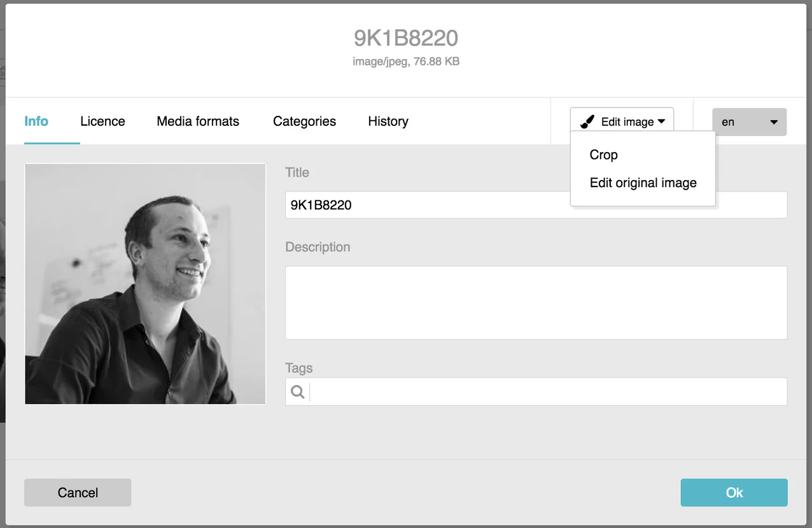Click the image preview thumbnail
The height and width of the screenshot is (528, 812).
pos(145,284)
